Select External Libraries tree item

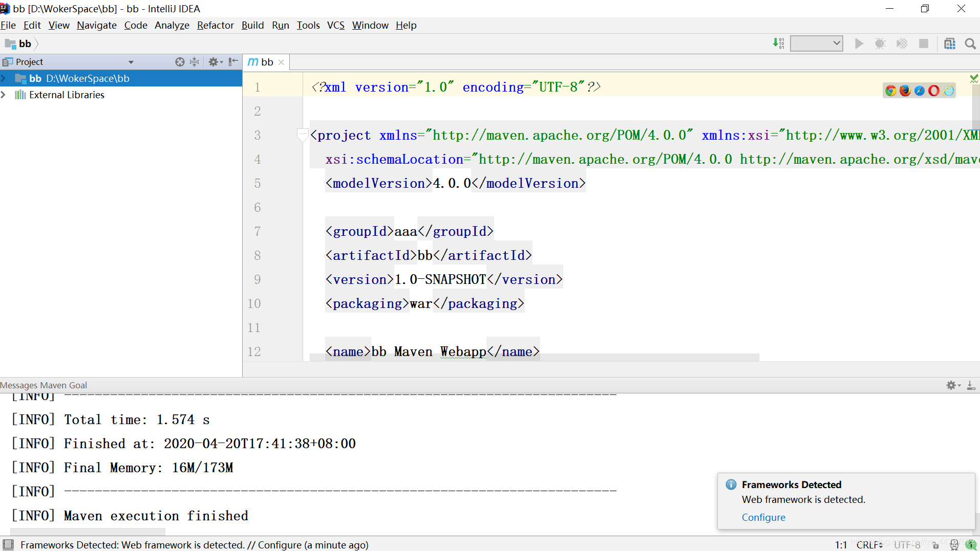point(67,95)
